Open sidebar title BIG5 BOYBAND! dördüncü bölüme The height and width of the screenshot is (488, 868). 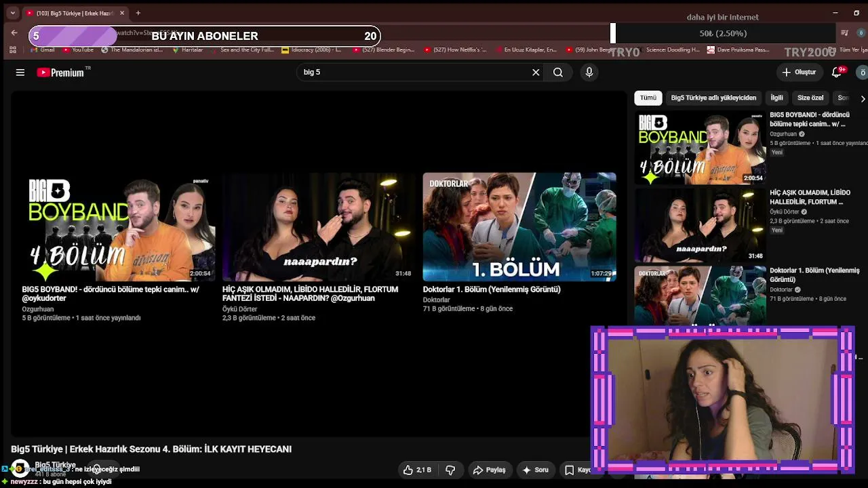[x=810, y=119]
